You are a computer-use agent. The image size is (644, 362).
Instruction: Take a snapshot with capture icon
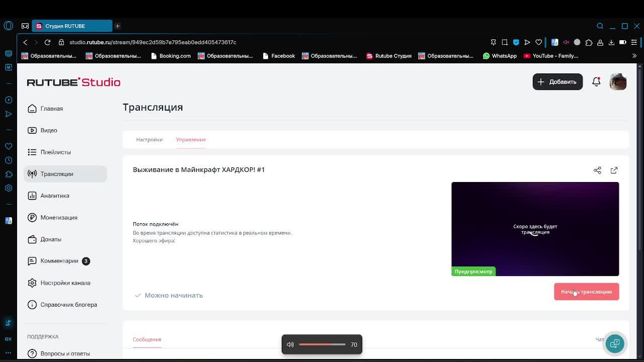coord(505,42)
